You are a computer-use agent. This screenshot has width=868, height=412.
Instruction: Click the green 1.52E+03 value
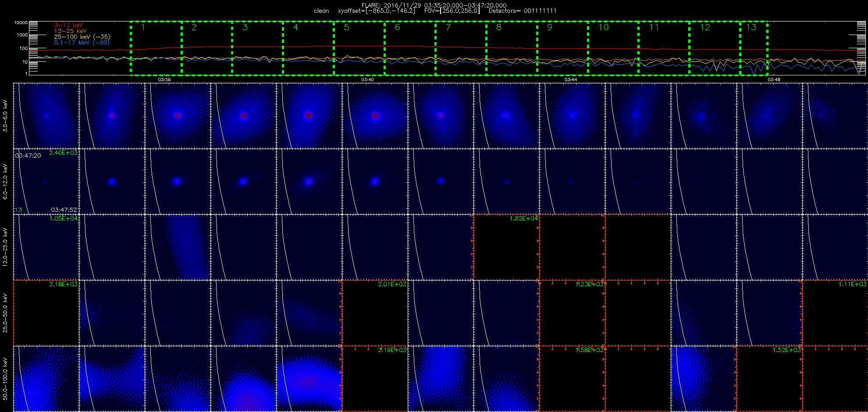[786, 350]
